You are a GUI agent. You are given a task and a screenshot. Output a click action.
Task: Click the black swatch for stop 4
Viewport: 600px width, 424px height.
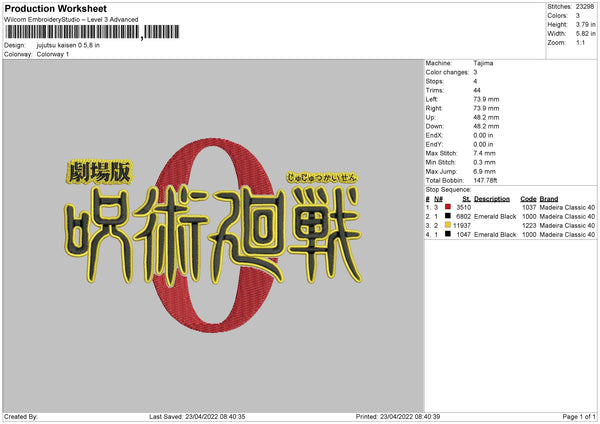point(448,234)
